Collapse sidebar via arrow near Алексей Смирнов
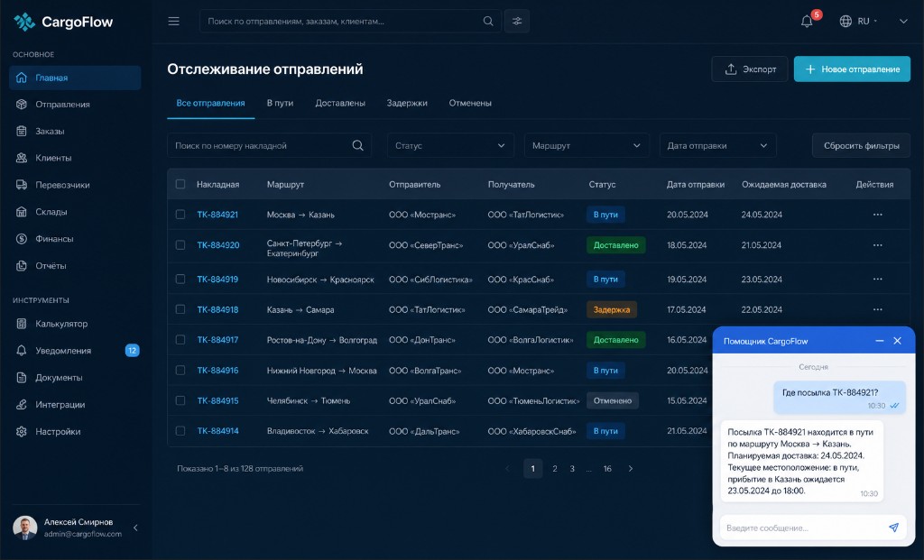This screenshot has width=924, height=560. (135, 528)
